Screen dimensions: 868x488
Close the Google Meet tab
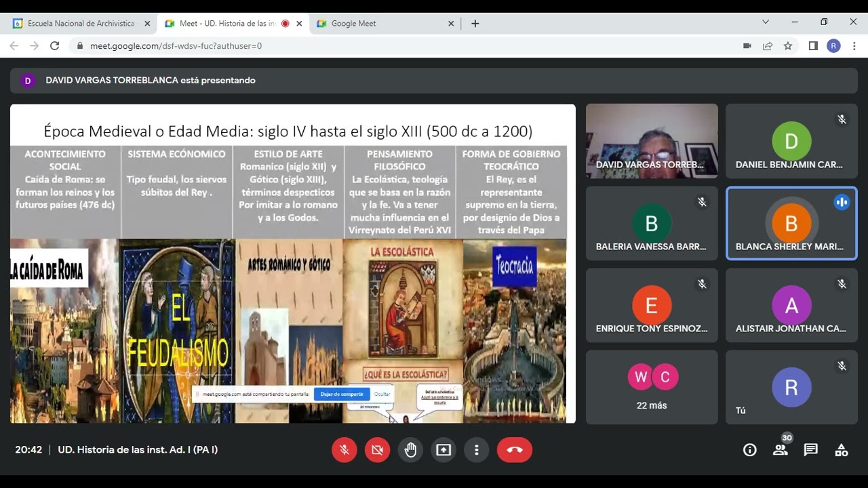pyautogui.click(x=451, y=23)
